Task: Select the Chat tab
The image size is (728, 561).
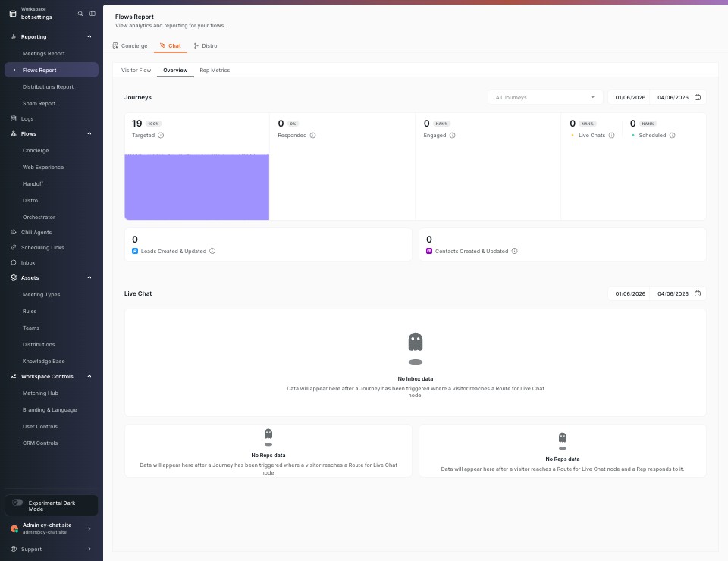Action: click(x=171, y=45)
